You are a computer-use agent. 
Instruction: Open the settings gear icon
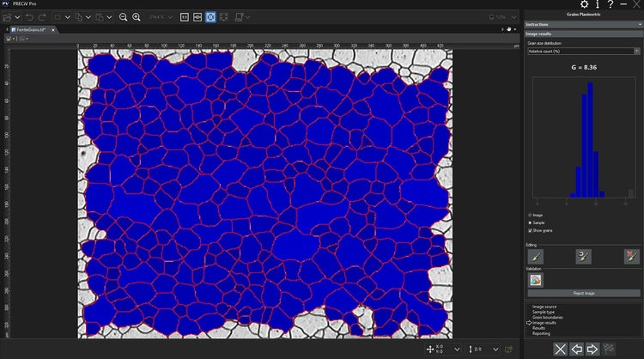[585, 4]
